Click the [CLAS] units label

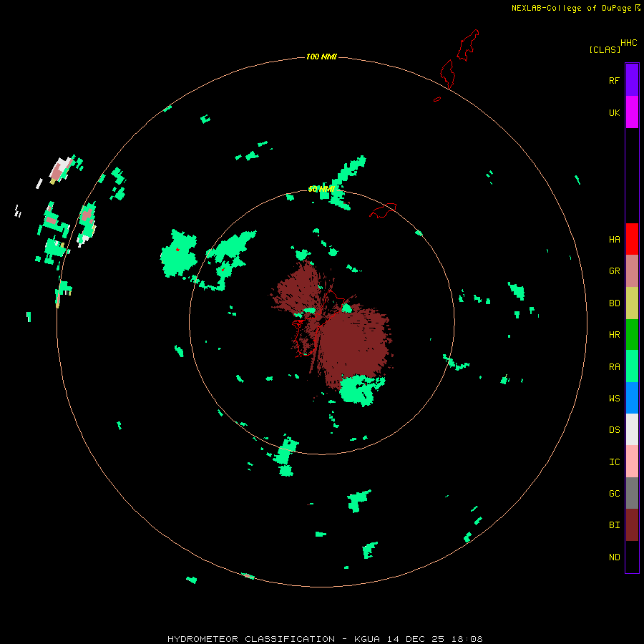[605, 49]
